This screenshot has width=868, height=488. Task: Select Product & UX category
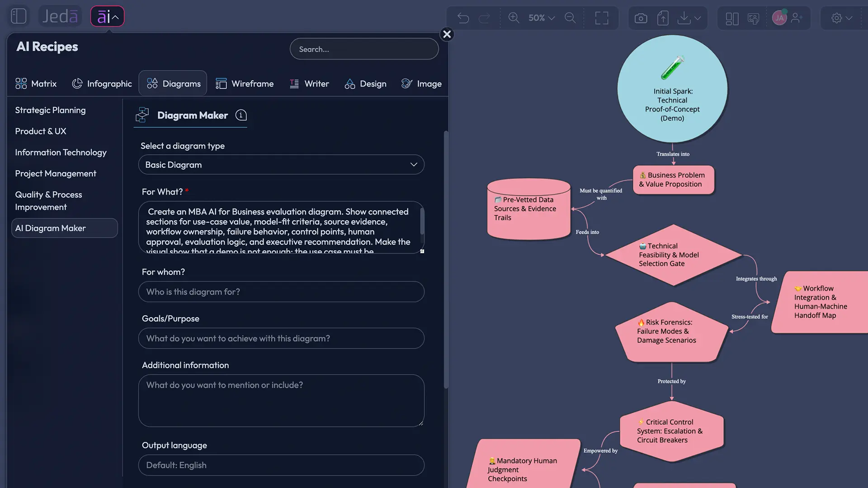[41, 131]
